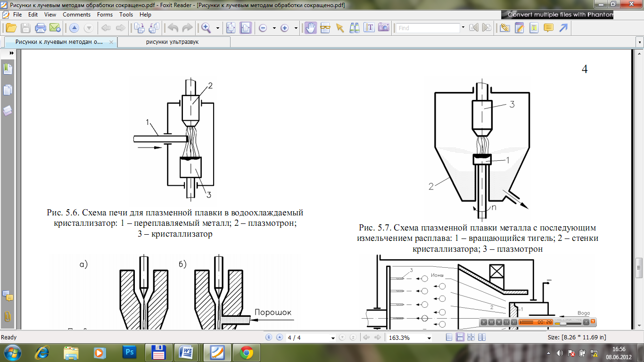The height and width of the screenshot is (362, 644).
Task: Open Google Chrome from taskbar
Action: [246, 353]
